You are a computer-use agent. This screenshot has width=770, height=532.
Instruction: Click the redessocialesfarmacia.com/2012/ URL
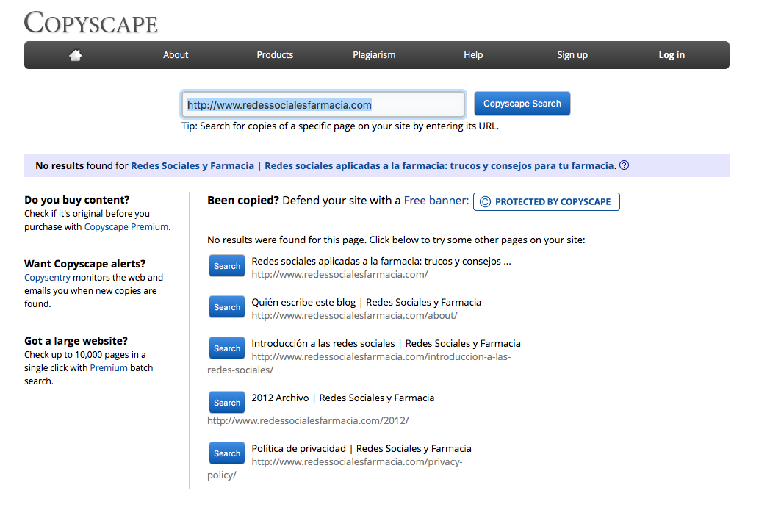point(308,420)
